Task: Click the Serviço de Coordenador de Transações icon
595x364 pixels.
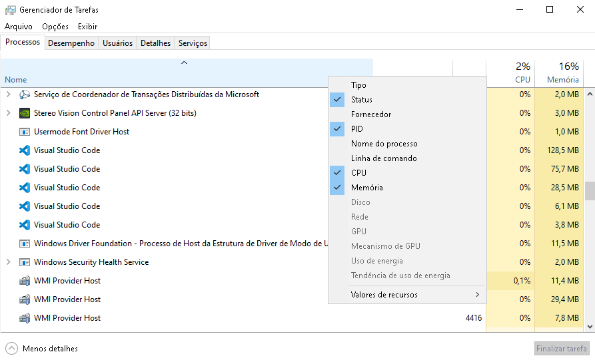Action: pos(25,94)
